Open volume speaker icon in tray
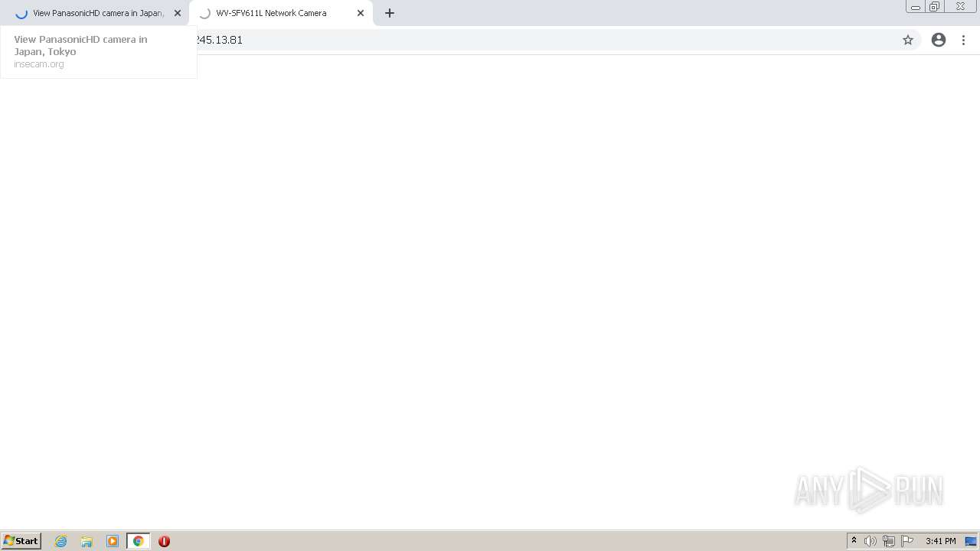 [x=871, y=541]
